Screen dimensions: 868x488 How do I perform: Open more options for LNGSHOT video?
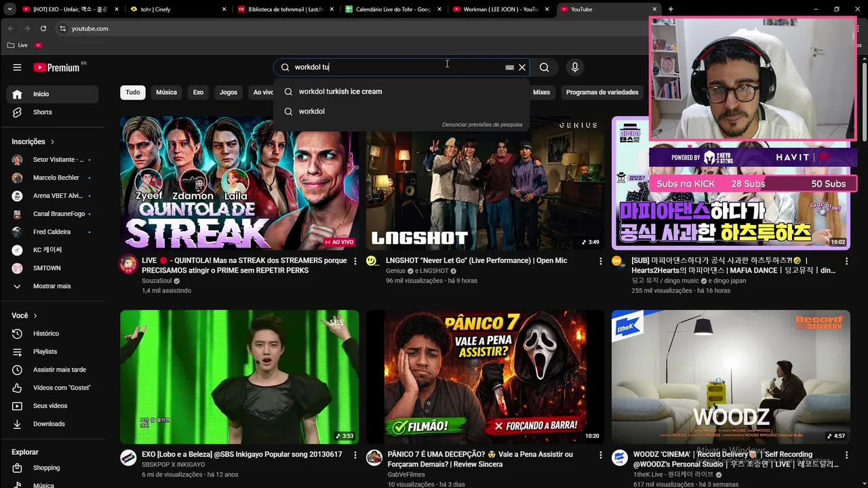tap(601, 261)
